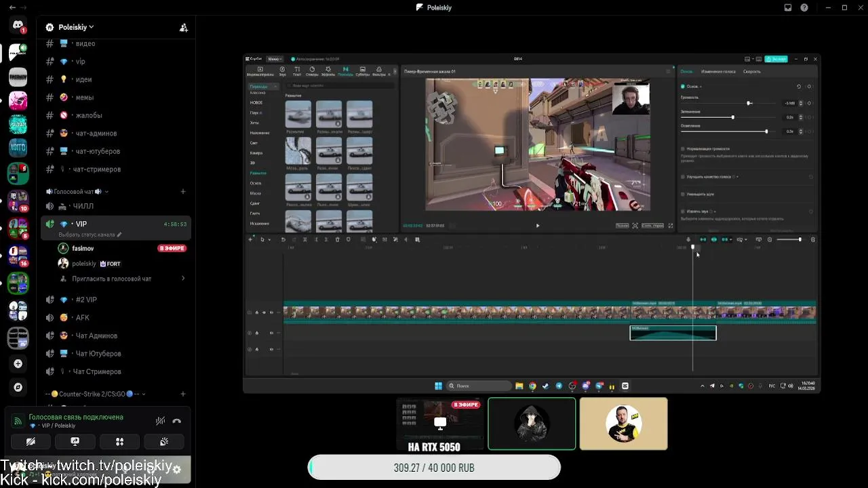Viewport: 868px width, 488px height.
Task: Open the Скорость tab in right panel
Action: click(x=751, y=71)
